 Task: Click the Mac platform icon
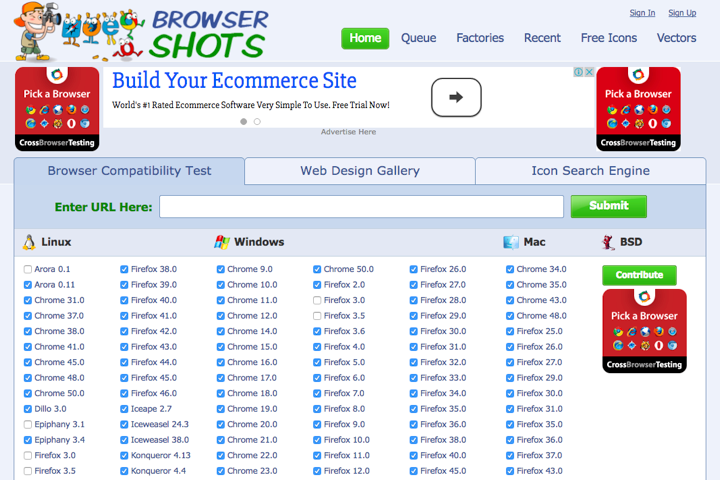coord(511,242)
